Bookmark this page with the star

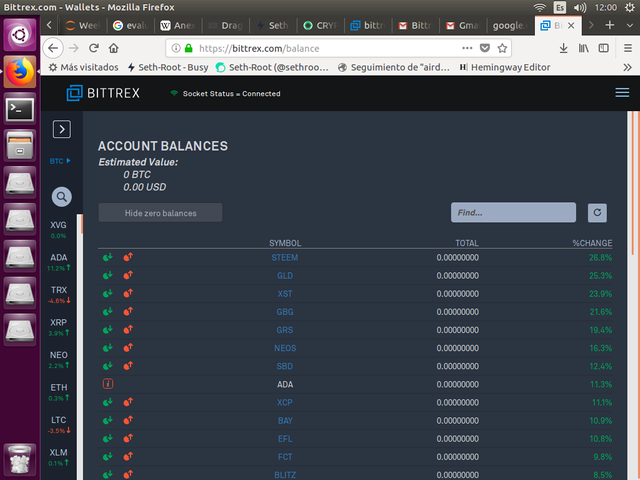tap(502, 48)
